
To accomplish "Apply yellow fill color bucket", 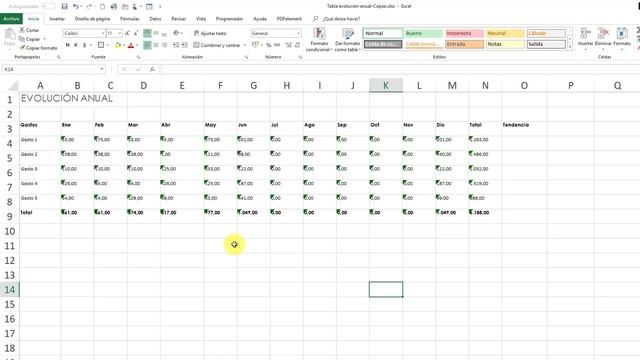I will (x=118, y=45).
